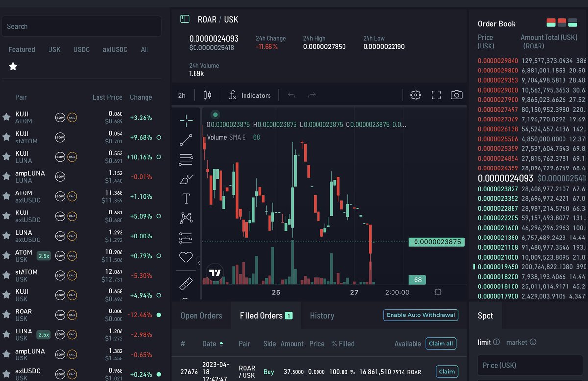Select the Spot trading tab
Image resolution: width=588 pixels, height=381 pixels.
click(486, 315)
